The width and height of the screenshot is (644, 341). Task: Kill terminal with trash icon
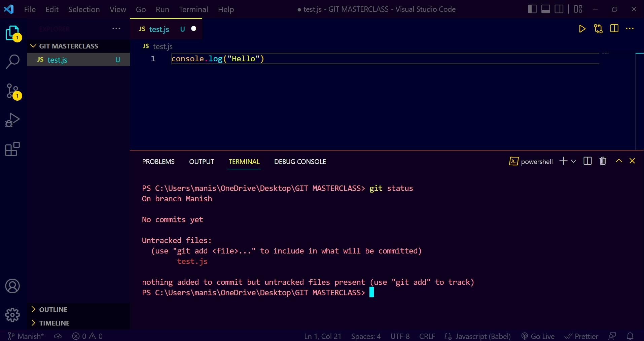603,161
